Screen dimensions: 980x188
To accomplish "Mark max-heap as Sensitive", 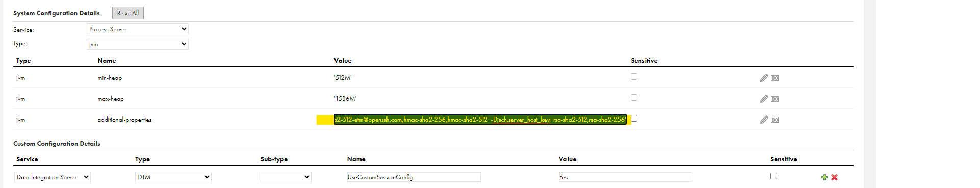I will 634,97.
